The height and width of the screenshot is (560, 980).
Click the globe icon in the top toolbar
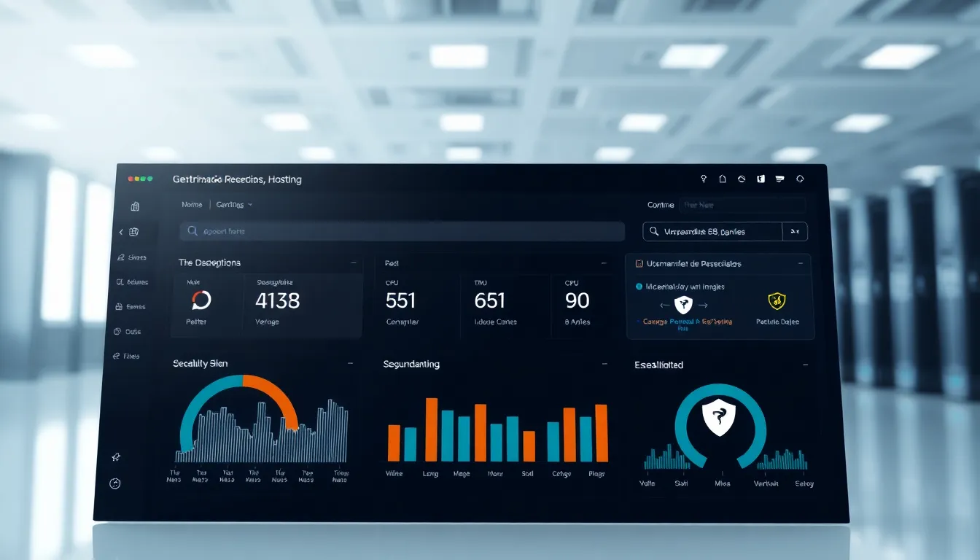pos(742,178)
